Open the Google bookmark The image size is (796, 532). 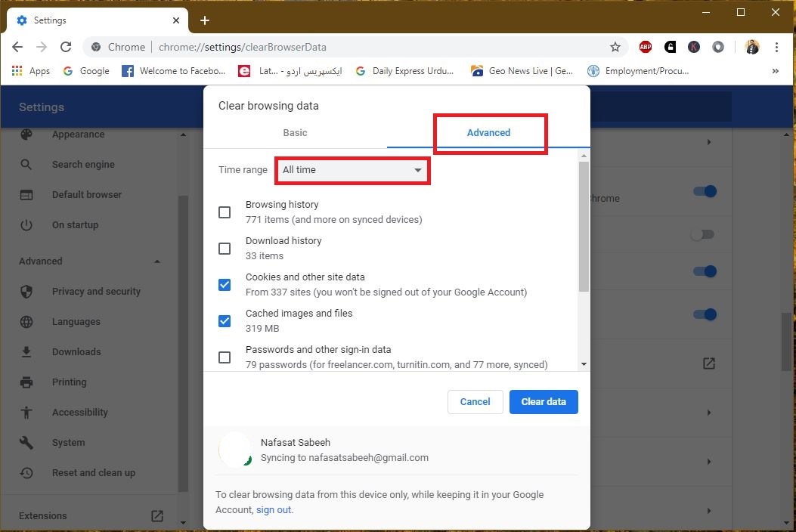[86, 71]
